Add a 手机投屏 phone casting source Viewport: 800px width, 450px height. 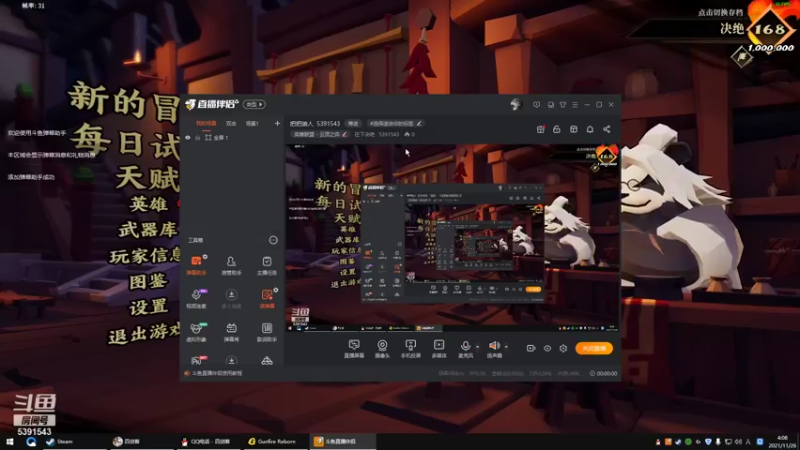pos(410,349)
